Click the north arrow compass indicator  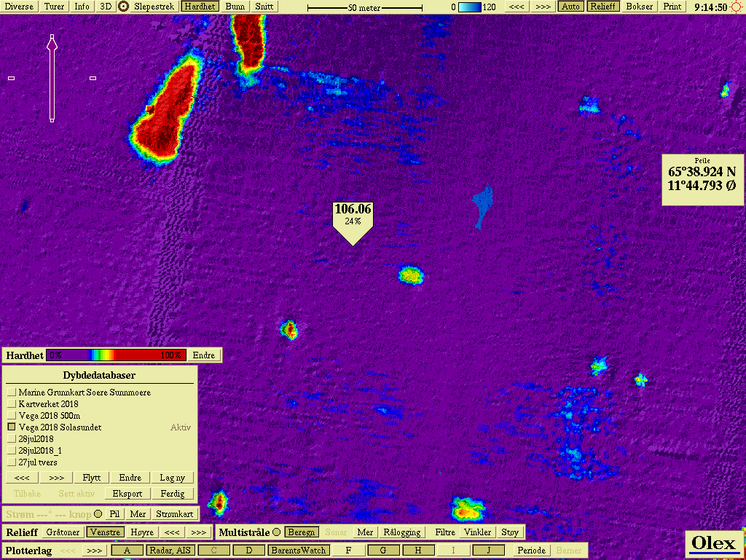pos(52,78)
